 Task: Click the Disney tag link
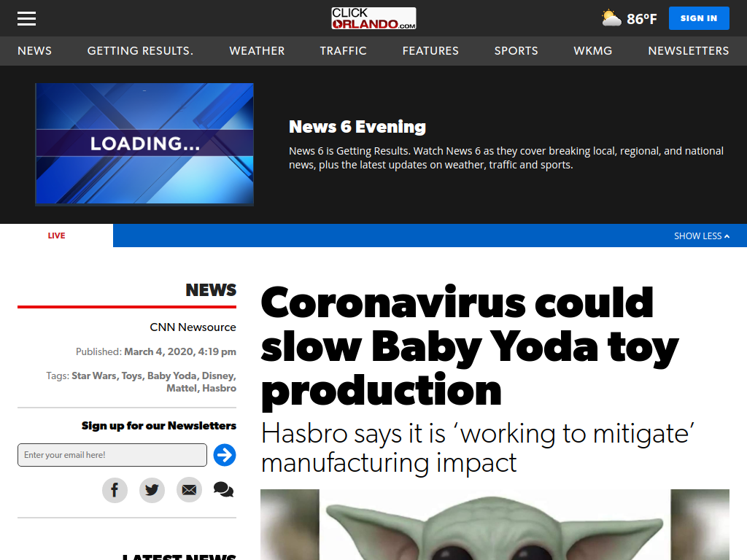218,376
